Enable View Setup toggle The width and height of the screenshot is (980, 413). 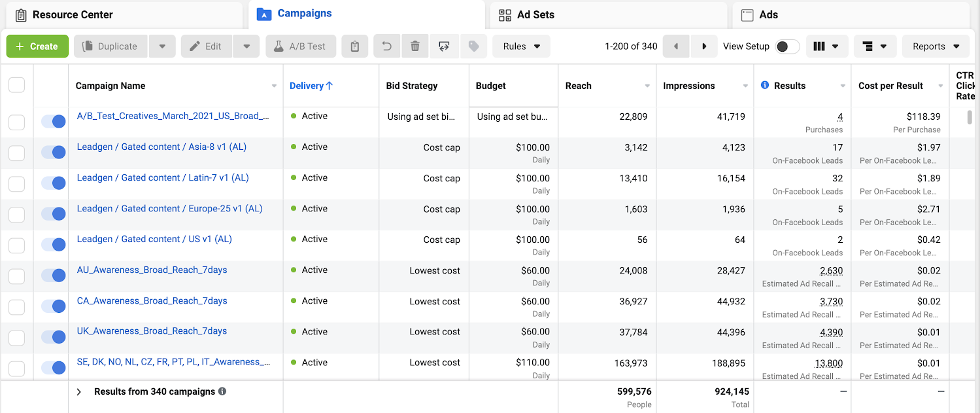pos(788,46)
